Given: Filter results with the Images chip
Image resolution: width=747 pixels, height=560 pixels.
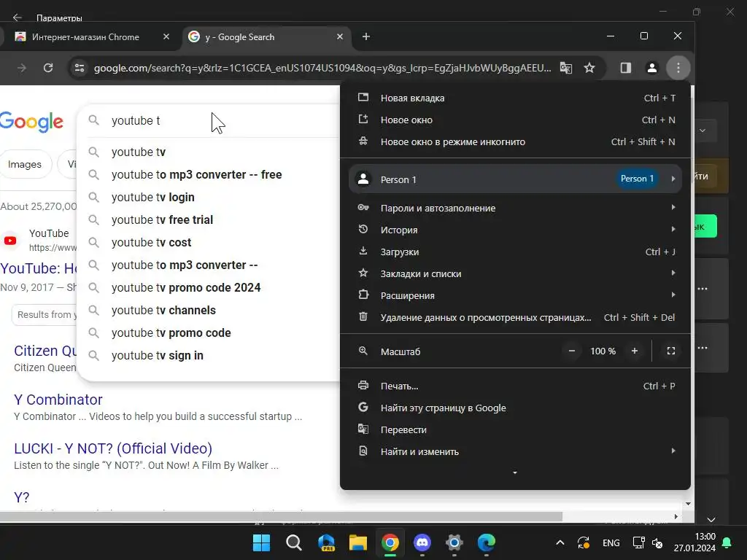Looking at the screenshot, I should [25, 164].
